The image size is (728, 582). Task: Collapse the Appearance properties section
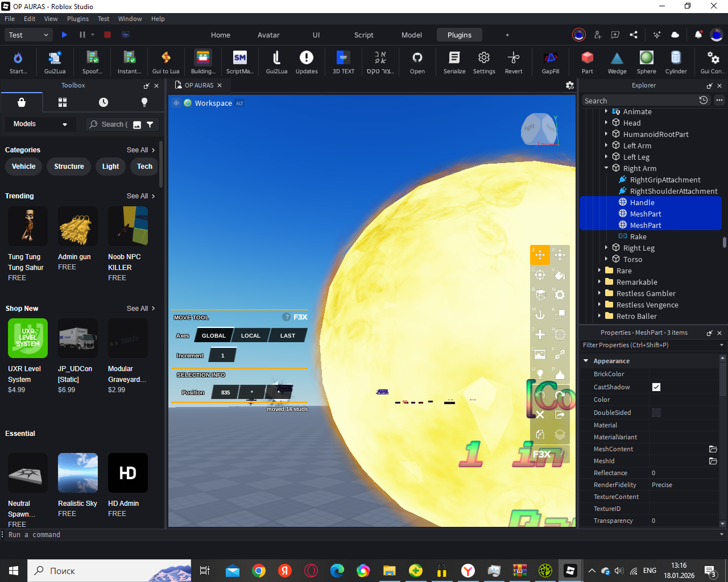point(586,361)
